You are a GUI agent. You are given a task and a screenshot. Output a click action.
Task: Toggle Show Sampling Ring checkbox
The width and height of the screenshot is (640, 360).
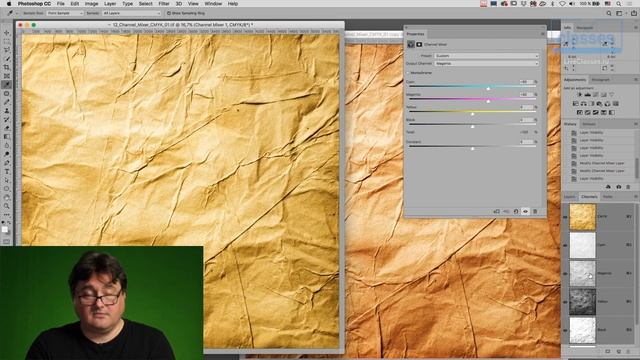(x=169, y=13)
